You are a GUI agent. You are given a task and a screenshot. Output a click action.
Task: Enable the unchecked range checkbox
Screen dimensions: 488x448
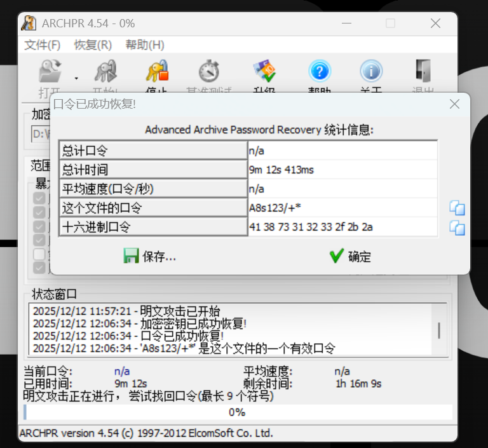pos(39,254)
